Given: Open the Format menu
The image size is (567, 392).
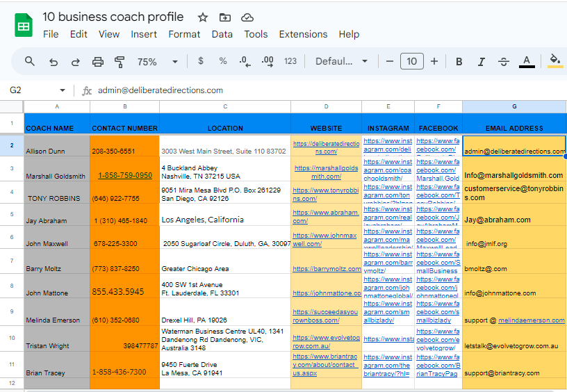Looking at the screenshot, I should (x=184, y=34).
